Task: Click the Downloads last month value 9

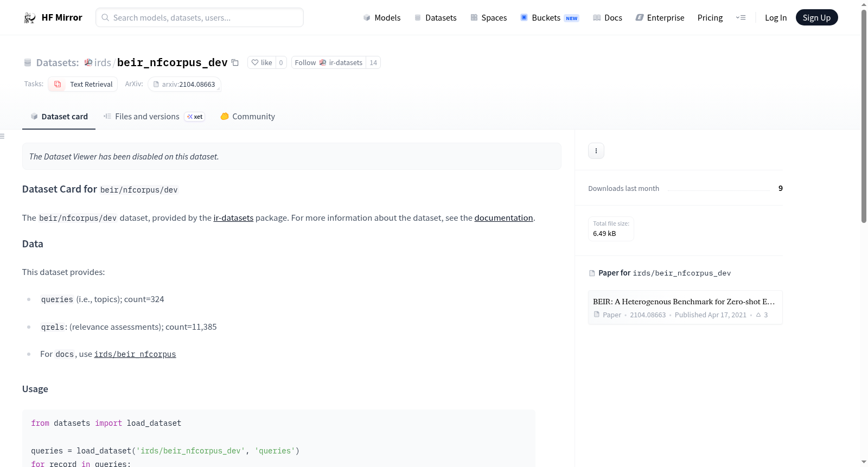Action: pyautogui.click(x=781, y=188)
